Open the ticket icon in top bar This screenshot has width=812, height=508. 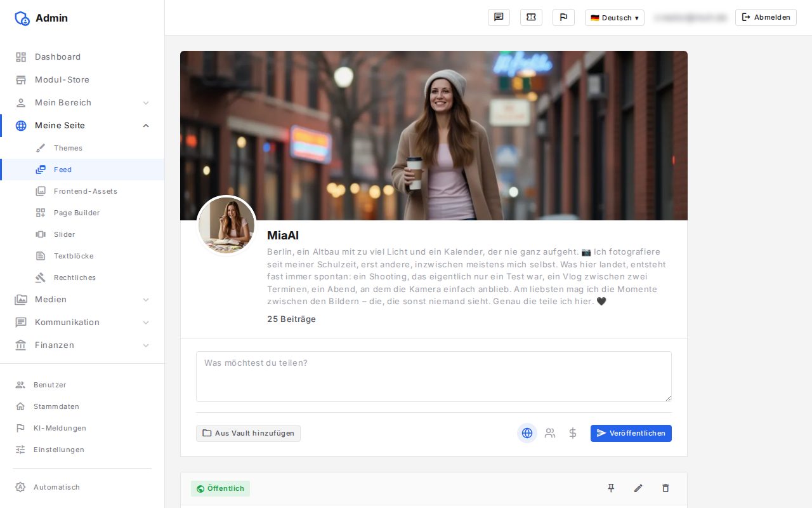click(531, 18)
